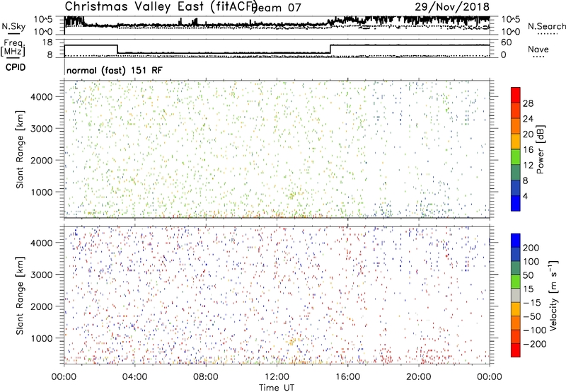566x392 pixels.
Task: Click the '200' velocity colorbar tick label
Action: pos(531,248)
